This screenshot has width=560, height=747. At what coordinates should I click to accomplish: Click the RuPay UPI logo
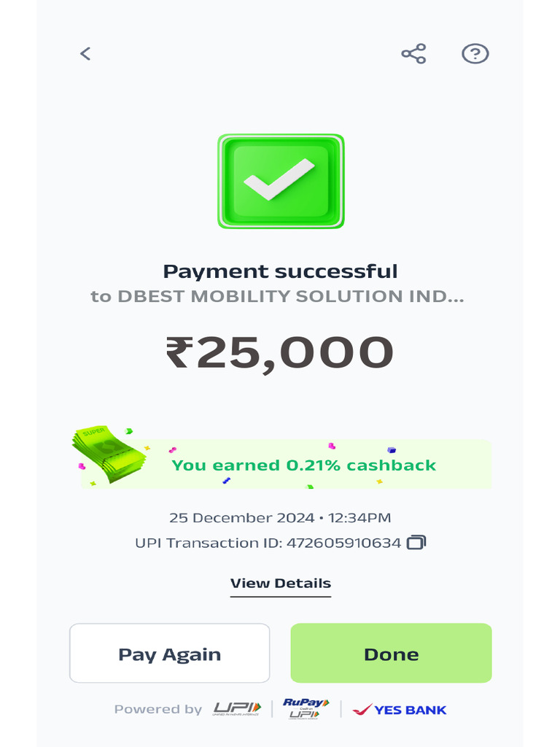click(x=306, y=709)
